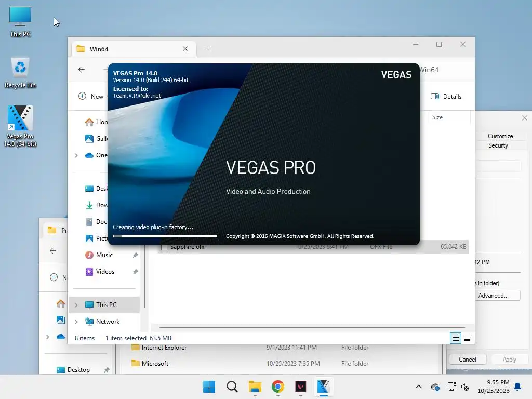Unpin Music from Quick access

136,255
